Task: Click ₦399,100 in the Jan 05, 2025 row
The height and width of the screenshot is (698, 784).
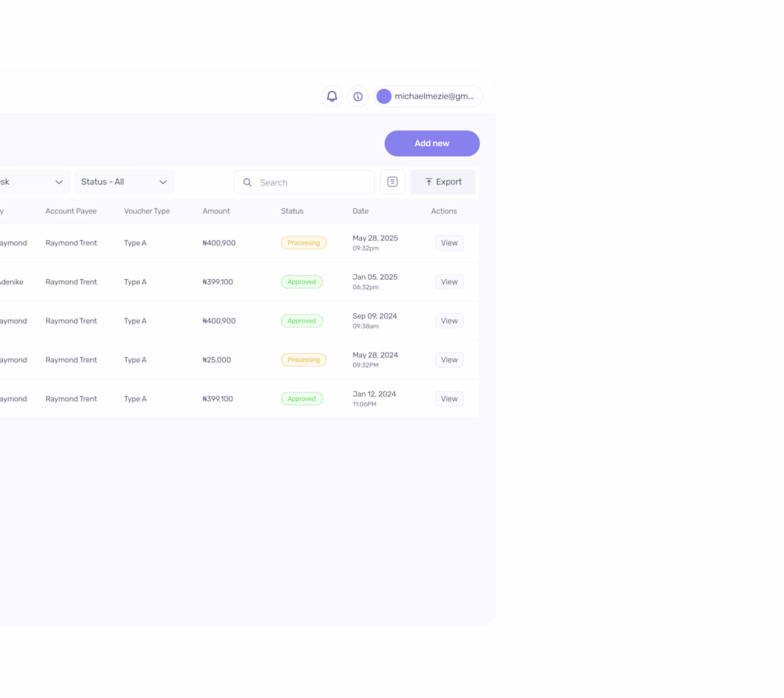Action: (217, 282)
